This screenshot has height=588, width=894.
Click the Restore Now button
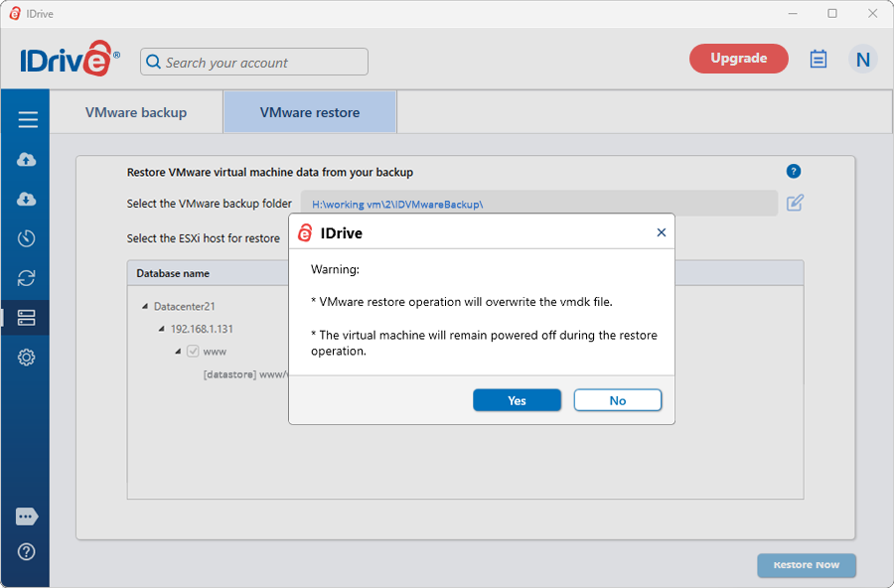pyautogui.click(x=807, y=565)
